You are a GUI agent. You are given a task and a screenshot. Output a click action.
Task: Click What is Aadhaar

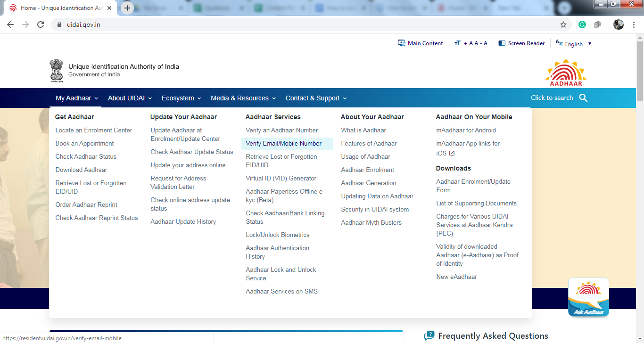coord(363,131)
